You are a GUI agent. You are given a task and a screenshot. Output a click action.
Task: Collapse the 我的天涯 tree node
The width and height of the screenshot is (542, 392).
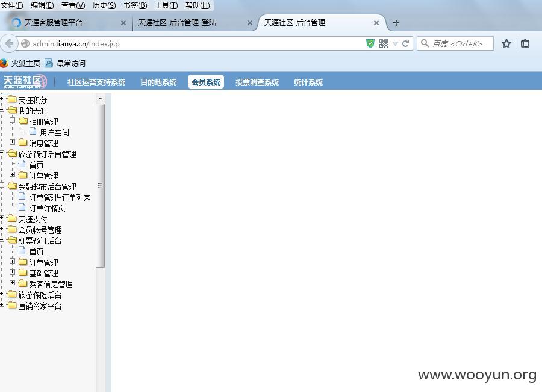[x=2, y=110]
